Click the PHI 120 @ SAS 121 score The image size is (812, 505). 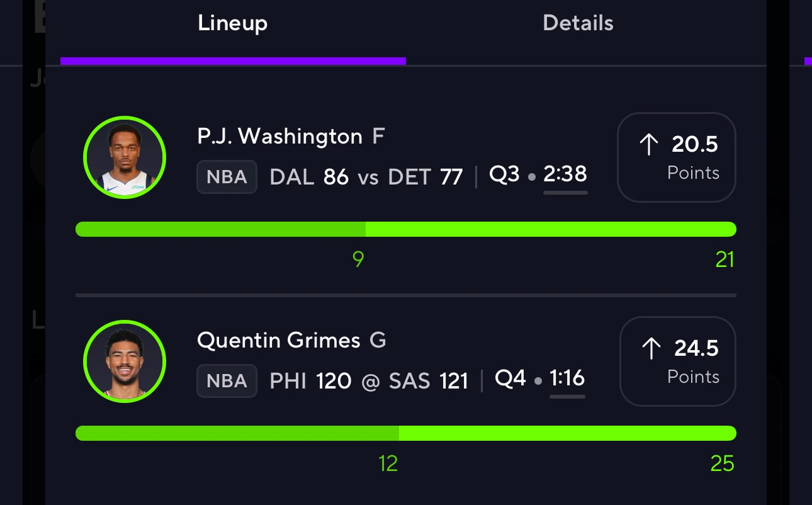pyautogui.click(x=369, y=381)
